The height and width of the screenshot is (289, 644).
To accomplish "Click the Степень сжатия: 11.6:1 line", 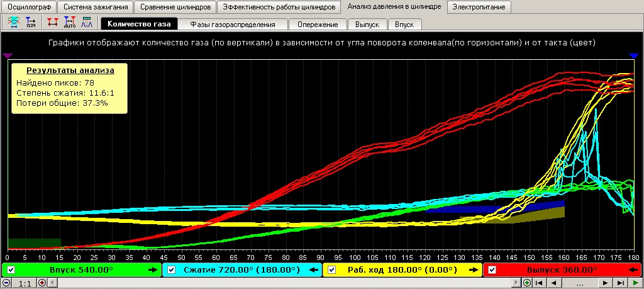I will (65, 93).
